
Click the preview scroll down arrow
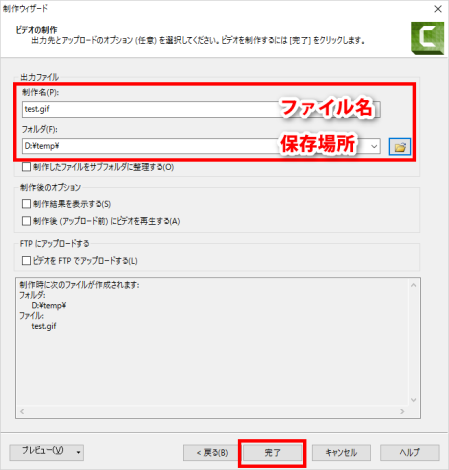tap(414, 400)
